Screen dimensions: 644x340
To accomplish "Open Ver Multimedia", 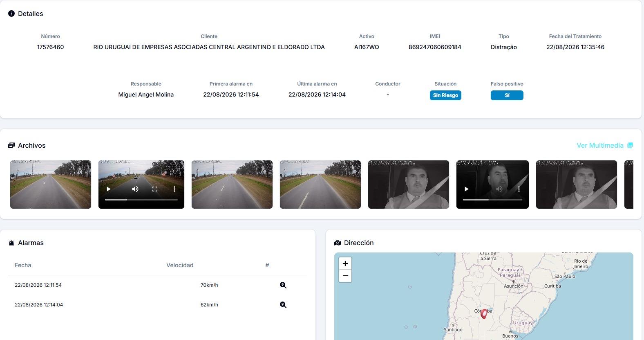I will point(605,145).
